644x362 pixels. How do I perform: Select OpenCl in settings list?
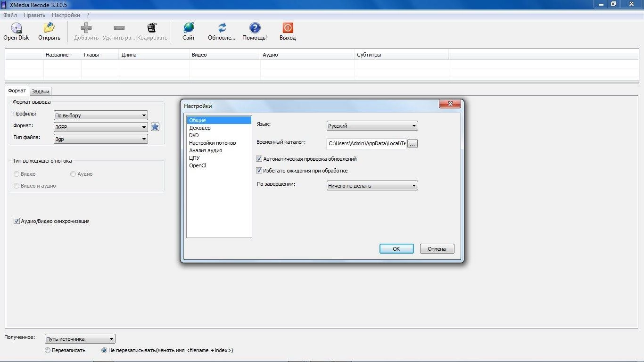click(219, 165)
